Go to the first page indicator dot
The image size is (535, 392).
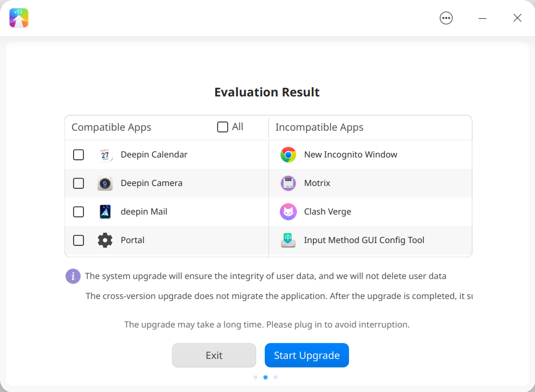(x=256, y=377)
